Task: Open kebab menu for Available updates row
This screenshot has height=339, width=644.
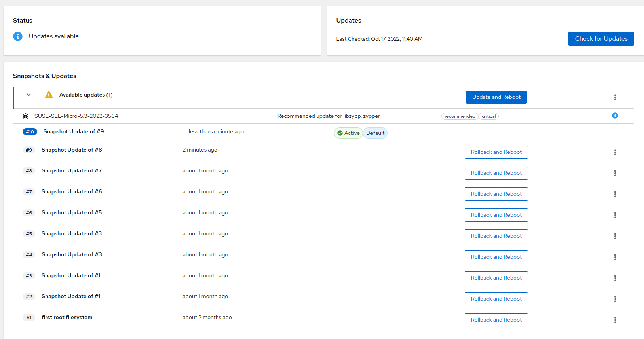Action: 615,97
